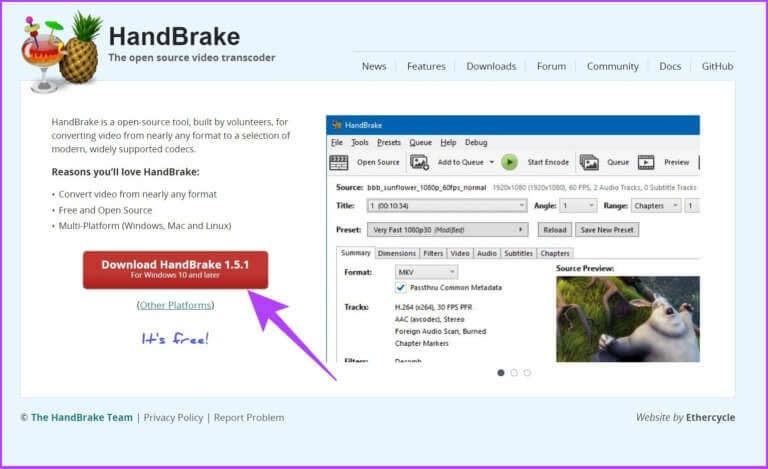Screen dimensions: 768x469
Task: Select the first carousel dot
Action: pyautogui.click(x=501, y=373)
